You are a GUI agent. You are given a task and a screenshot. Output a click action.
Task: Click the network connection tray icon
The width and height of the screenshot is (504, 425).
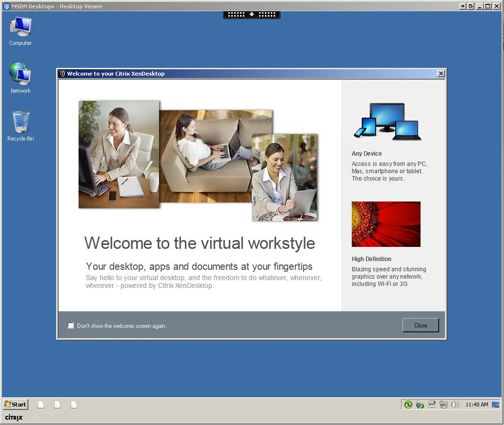444,405
